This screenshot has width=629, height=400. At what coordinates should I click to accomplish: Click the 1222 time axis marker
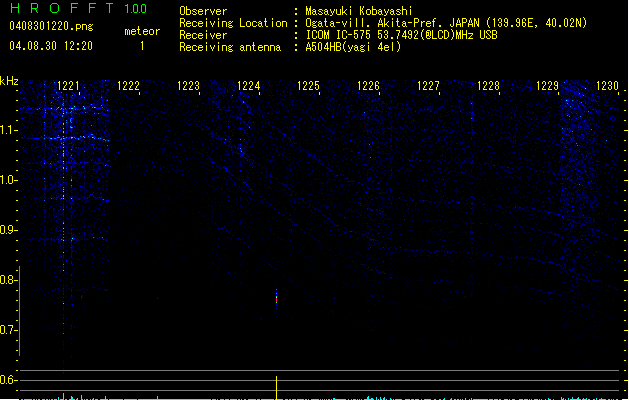click(128, 86)
